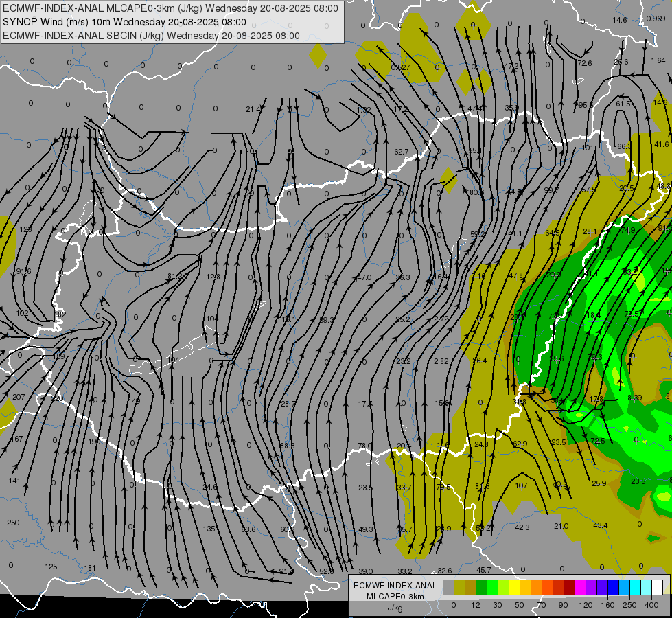Image resolution: width=672 pixels, height=618 pixels.
Task: Click the map value 47.0
Action: pyautogui.click(x=364, y=277)
